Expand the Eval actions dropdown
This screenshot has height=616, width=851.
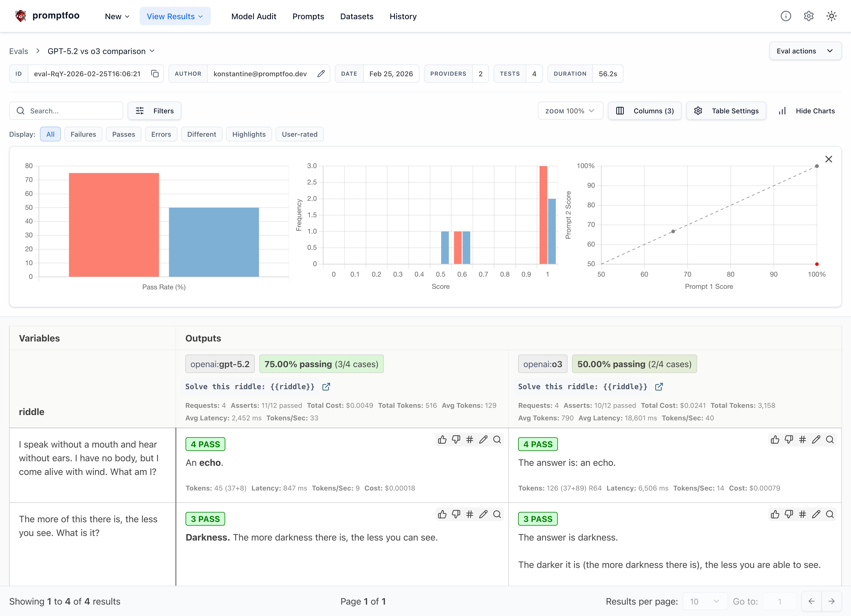point(805,51)
